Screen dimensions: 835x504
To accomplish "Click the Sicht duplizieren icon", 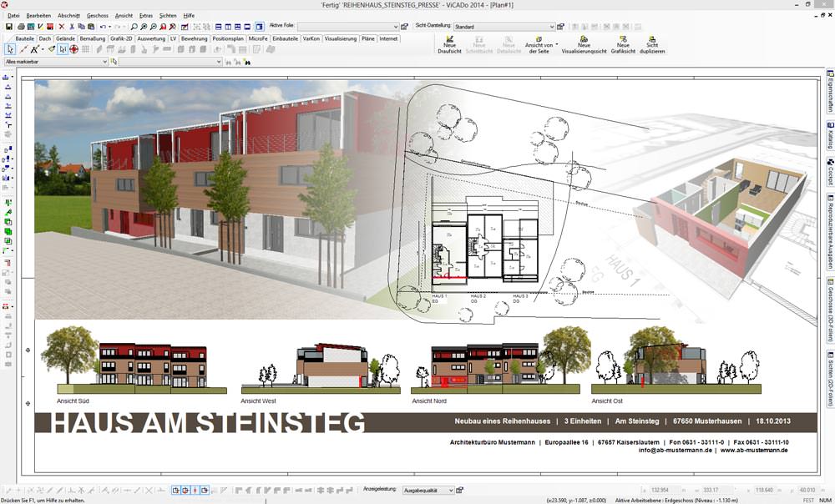I will coord(652,45).
